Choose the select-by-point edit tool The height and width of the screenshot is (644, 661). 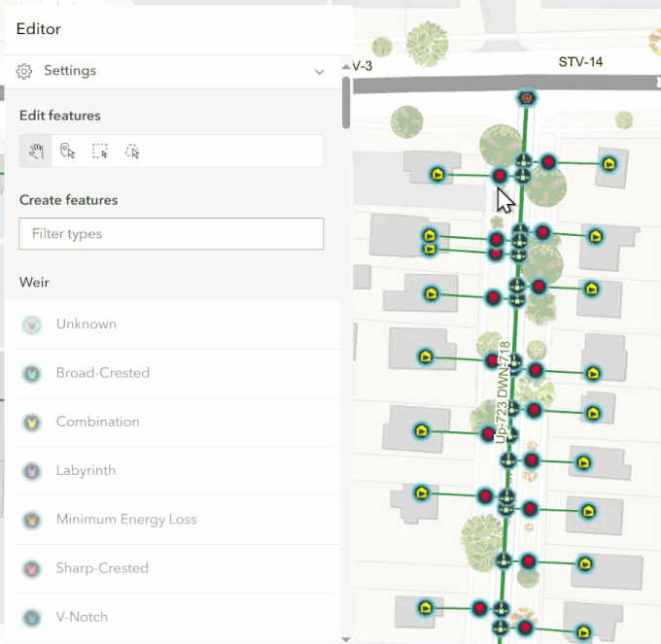[68, 151]
